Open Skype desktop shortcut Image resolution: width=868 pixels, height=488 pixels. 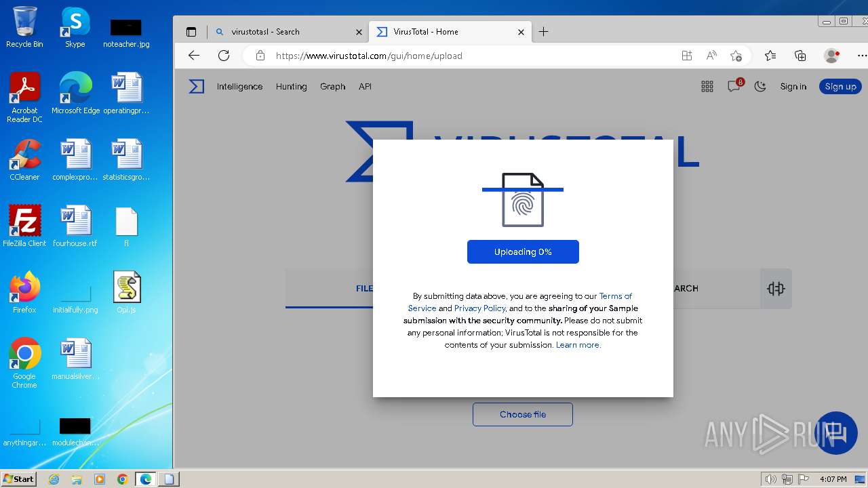click(x=75, y=27)
